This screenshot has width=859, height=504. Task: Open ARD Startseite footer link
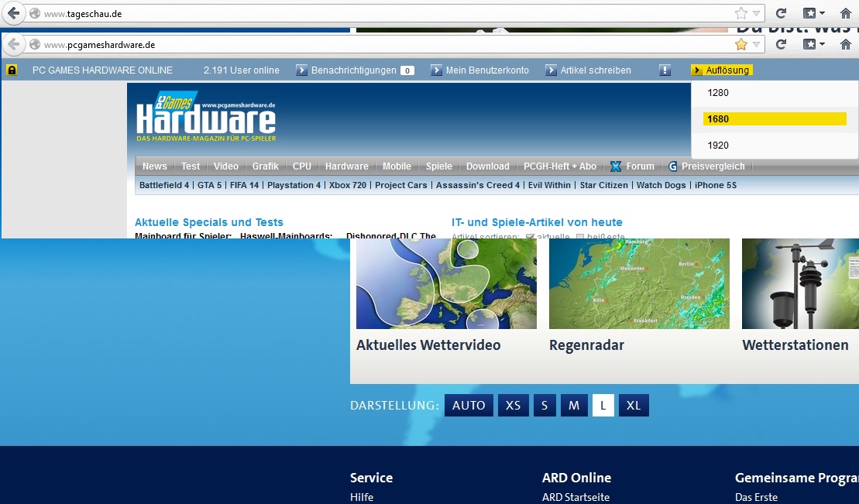tap(576, 497)
